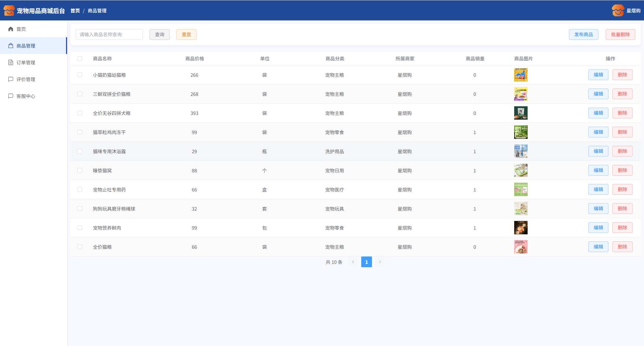The image size is (644, 346).
Task: Click the product name search input field
Action: (x=109, y=35)
